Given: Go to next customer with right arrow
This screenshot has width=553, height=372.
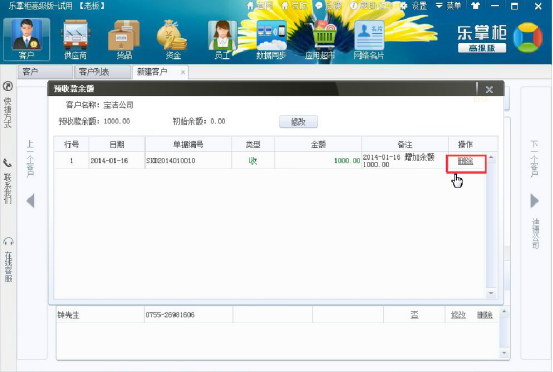Looking at the screenshot, I should (535, 201).
